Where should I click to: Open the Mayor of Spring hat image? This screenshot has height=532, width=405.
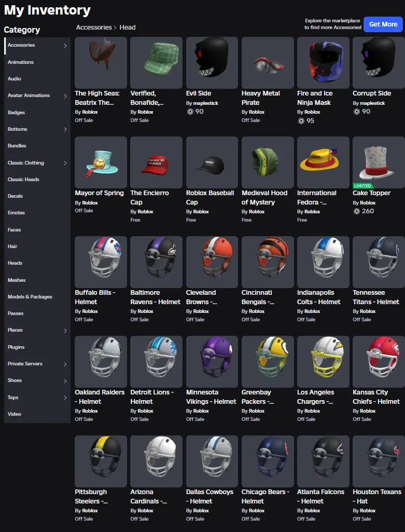[x=101, y=162]
